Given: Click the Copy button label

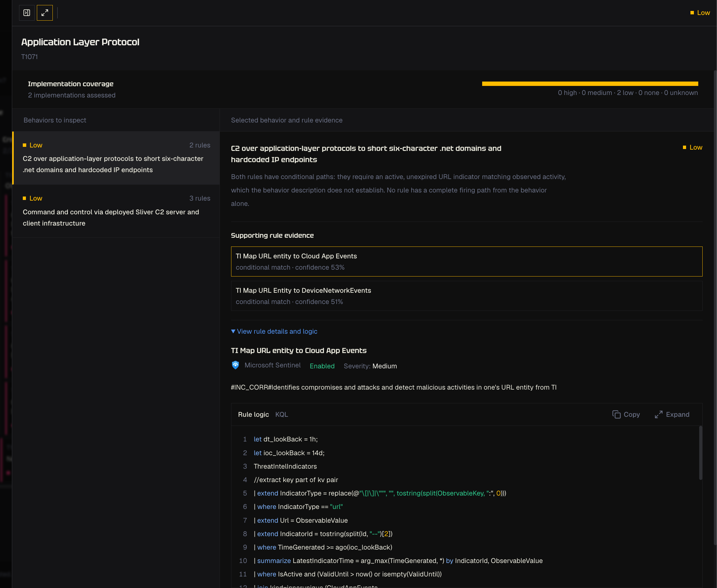Looking at the screenshot, I should coord(632,414).
